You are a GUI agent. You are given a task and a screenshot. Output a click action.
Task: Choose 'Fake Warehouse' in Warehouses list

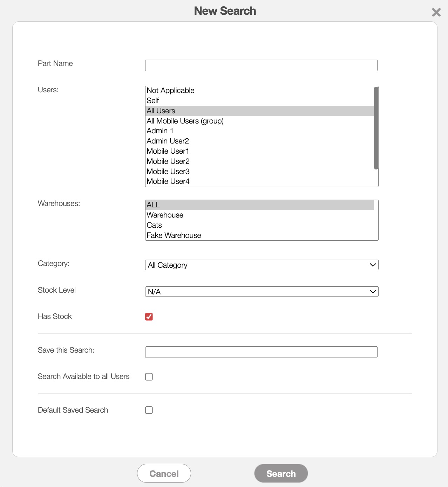click(x=174, y=235)
